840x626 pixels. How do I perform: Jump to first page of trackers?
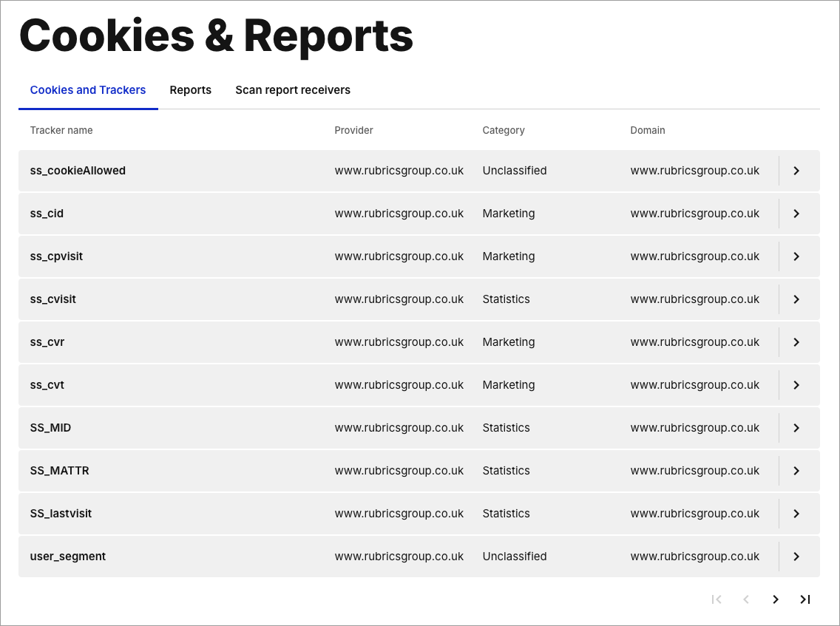click(716, 599)
